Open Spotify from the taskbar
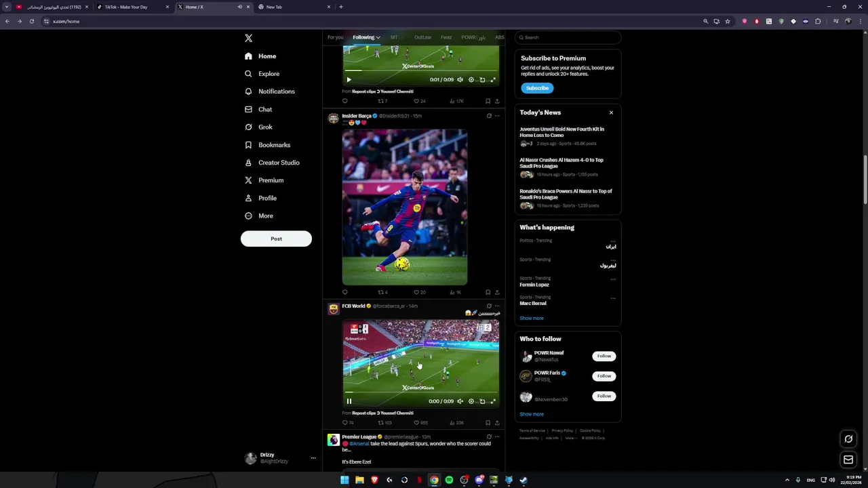Image resolution: width=868 pixels, height=488 pixels. click(449, 480)
